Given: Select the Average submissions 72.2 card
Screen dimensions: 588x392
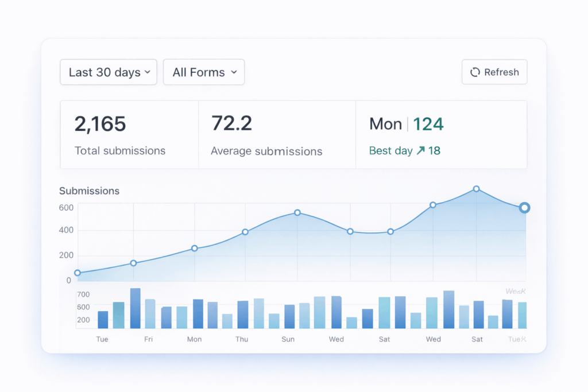Looking at the screenshot, I should point(277,135).
